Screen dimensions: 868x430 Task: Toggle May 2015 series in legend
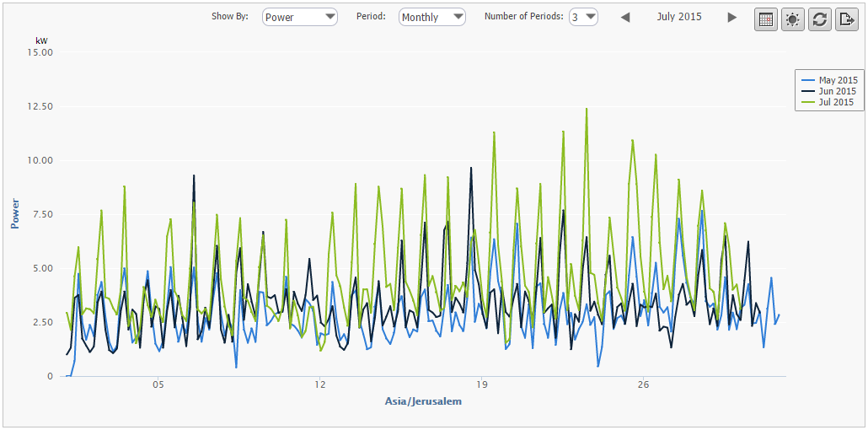pyautogui.click(x=837, y=80)
